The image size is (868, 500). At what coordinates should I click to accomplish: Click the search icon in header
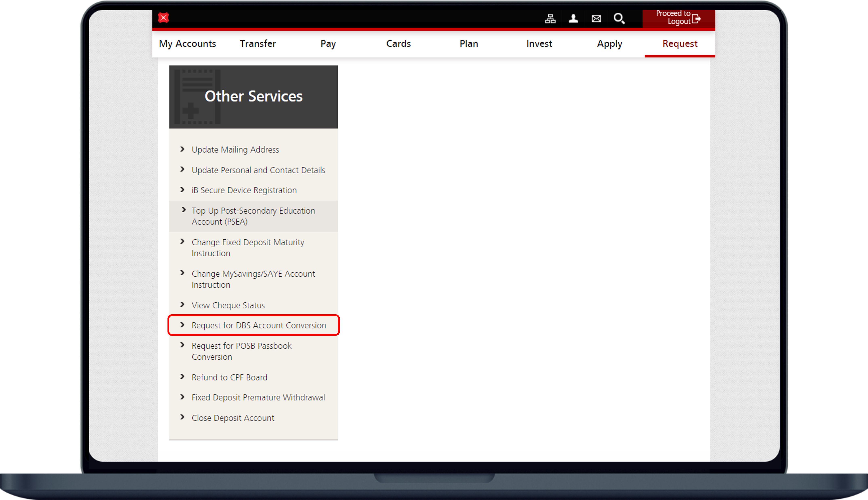tap(619, 17)
